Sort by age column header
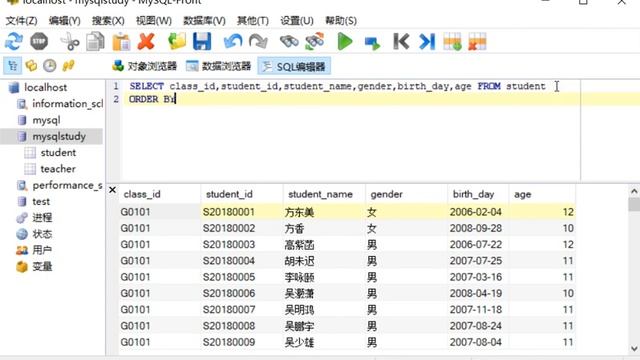Image resolution: width=640 pixels, height=360 pixels. 542,194
